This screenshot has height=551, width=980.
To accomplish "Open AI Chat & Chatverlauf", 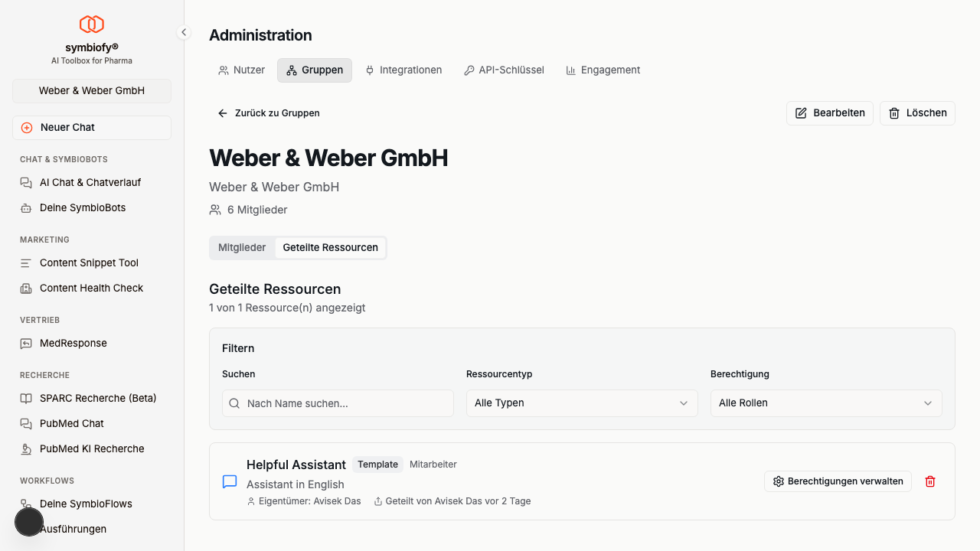I will (90, 183).
